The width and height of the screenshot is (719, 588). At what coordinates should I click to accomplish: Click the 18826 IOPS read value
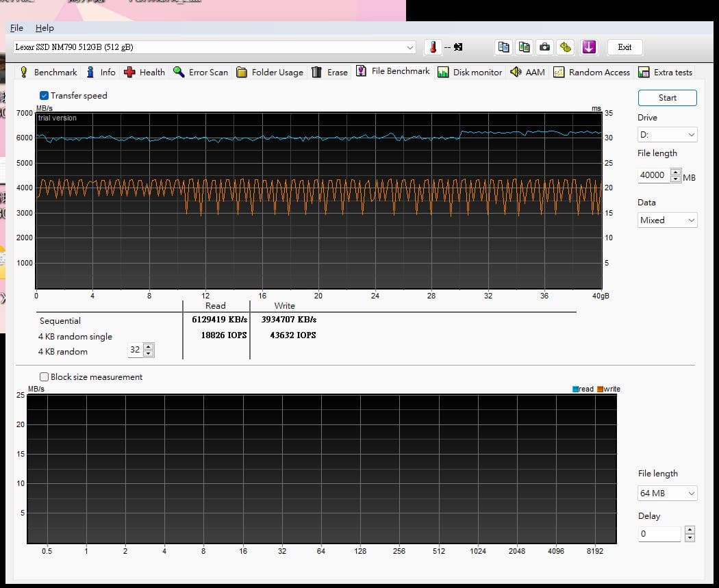(224, 335)
